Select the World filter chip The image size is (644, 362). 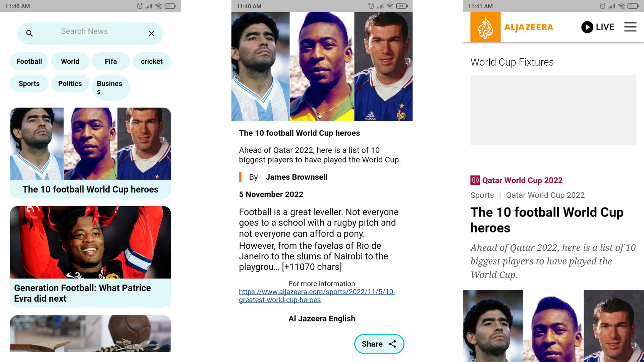(70, 61)
